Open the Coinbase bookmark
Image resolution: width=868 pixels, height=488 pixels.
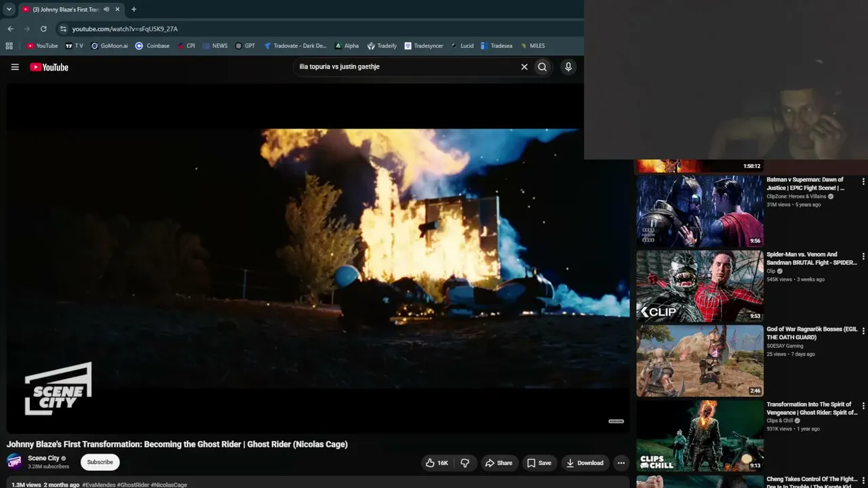(153, 46)
